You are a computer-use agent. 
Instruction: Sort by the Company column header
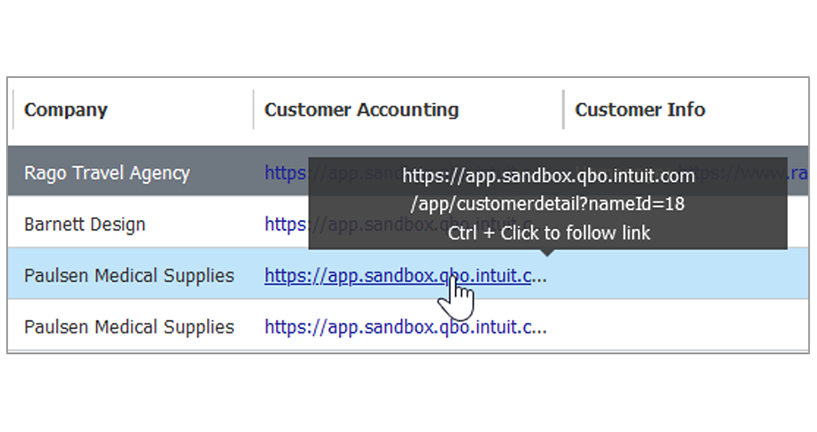66,110
